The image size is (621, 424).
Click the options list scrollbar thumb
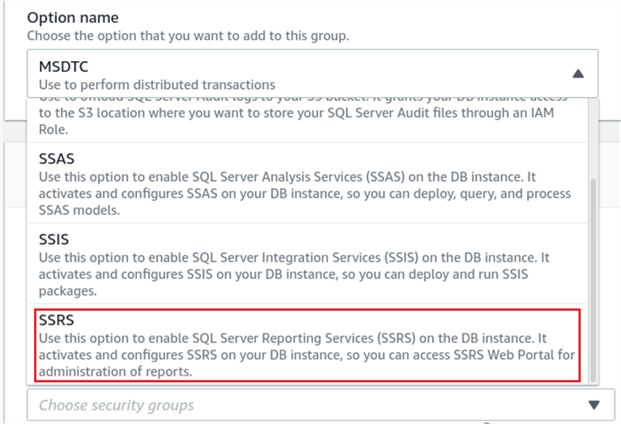click(x=594, y=278)
